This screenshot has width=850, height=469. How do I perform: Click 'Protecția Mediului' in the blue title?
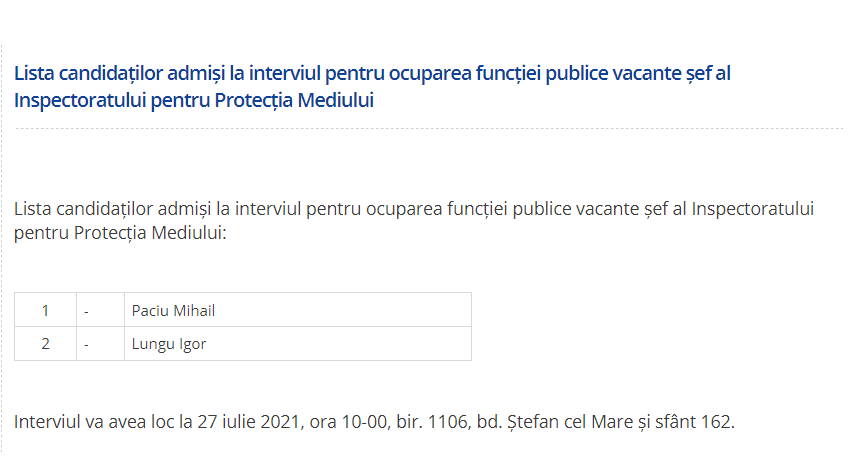click(x=294, y=100)
